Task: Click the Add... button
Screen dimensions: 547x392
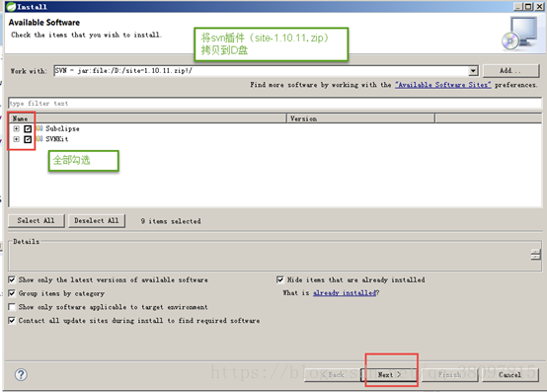Action: [x=511, y=71]
